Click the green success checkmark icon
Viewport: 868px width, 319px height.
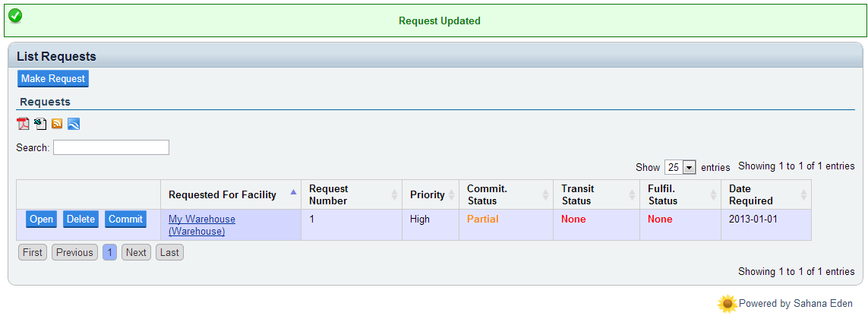15,16
